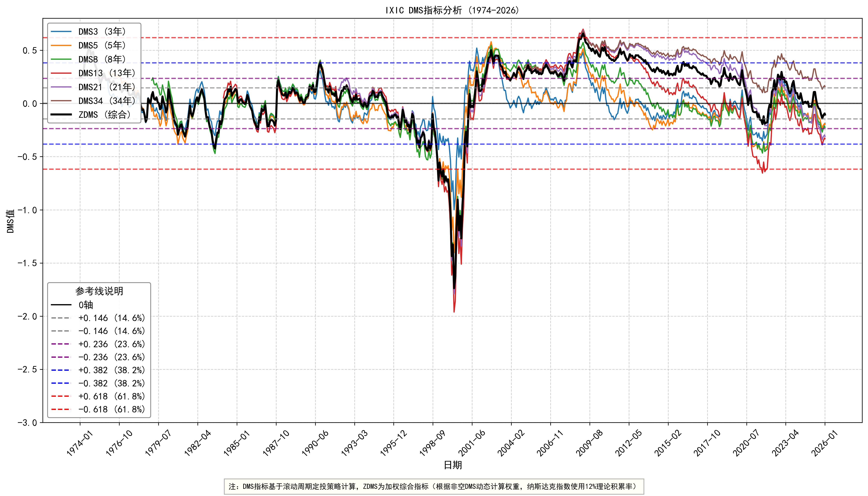Viewport: 868px width, 496px height.
Task: Click the DMS值 y-axis label
Action: coord(10,221)
